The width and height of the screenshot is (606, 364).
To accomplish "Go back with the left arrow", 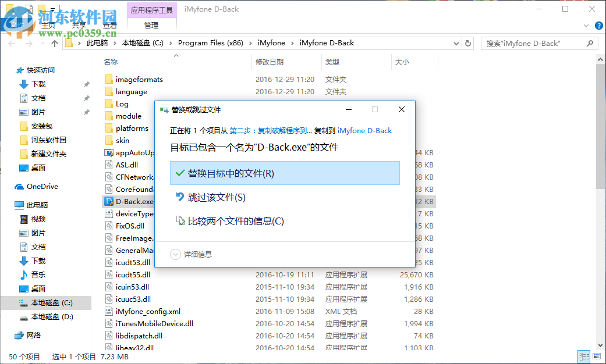I will pyautogui.click(x=10, y=42).
